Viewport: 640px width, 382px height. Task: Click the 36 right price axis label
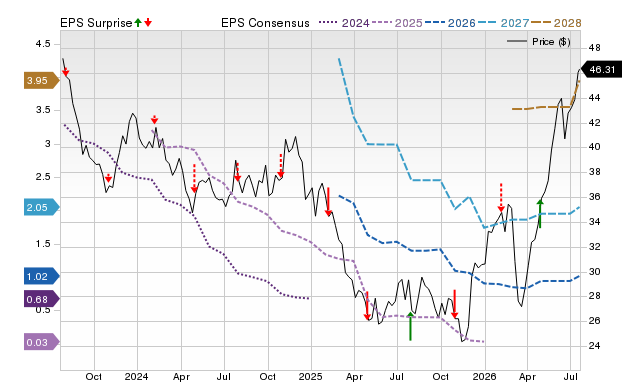coord(595,197)
